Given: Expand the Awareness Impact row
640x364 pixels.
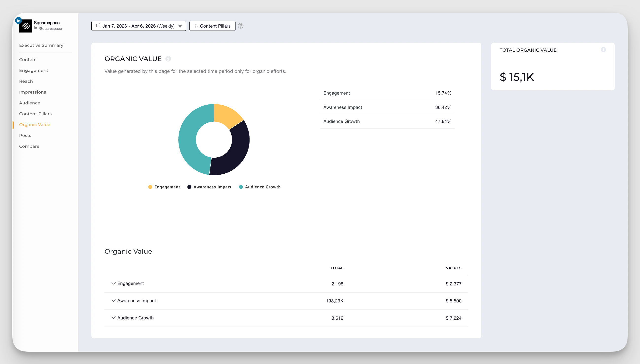Looking at the screenshot, I should coord(113,300).
